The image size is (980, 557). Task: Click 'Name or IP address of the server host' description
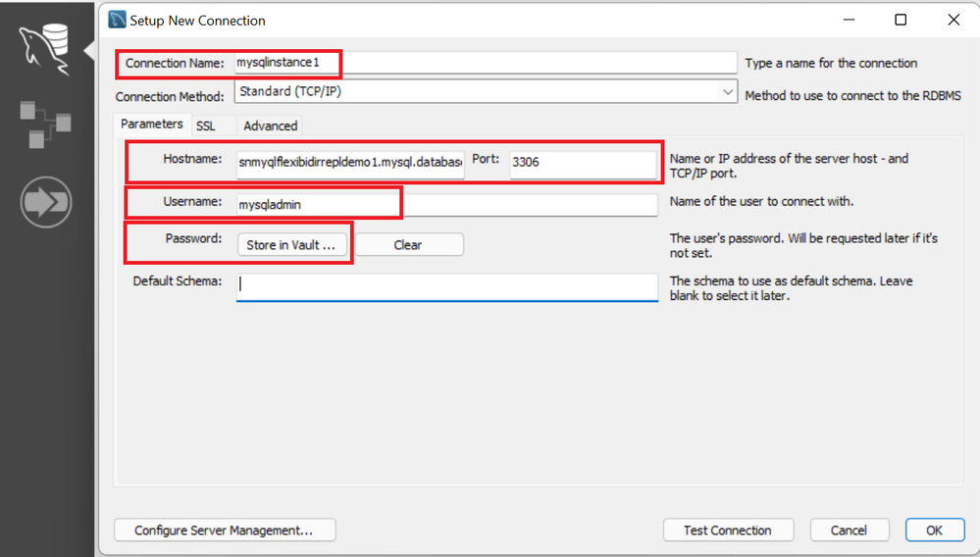pos(790,166)
